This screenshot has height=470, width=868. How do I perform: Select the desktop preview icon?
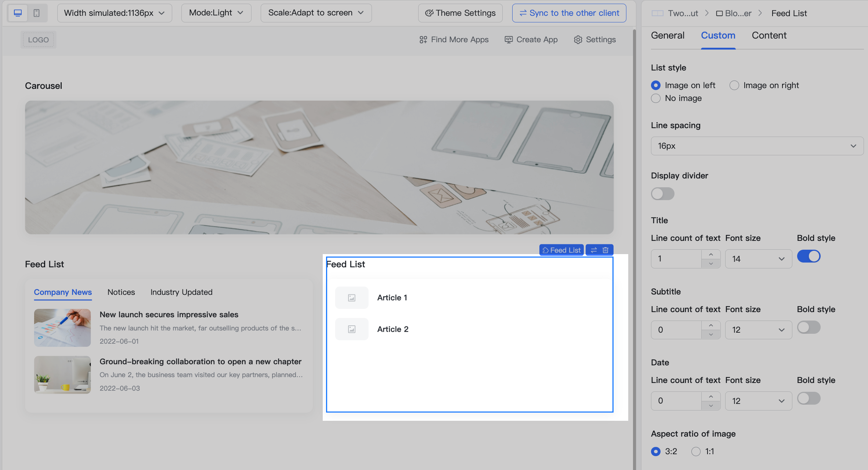18,12
